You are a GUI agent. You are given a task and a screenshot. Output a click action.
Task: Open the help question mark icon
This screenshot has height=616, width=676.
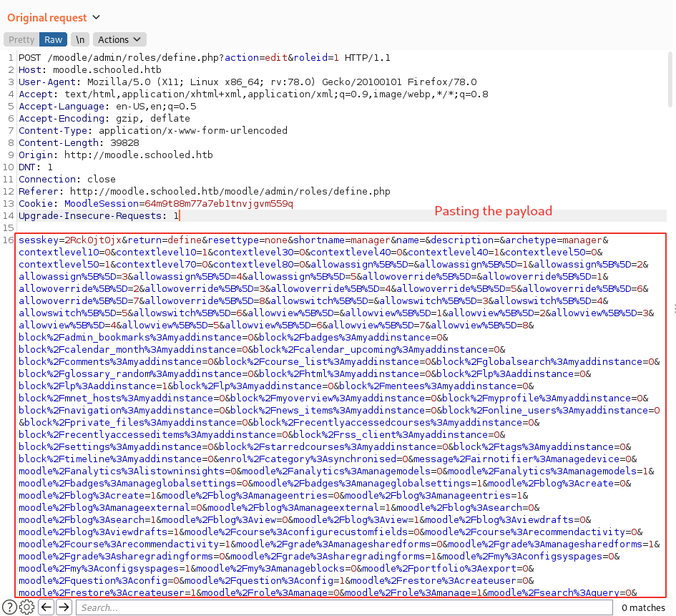[x=9, y=607]
